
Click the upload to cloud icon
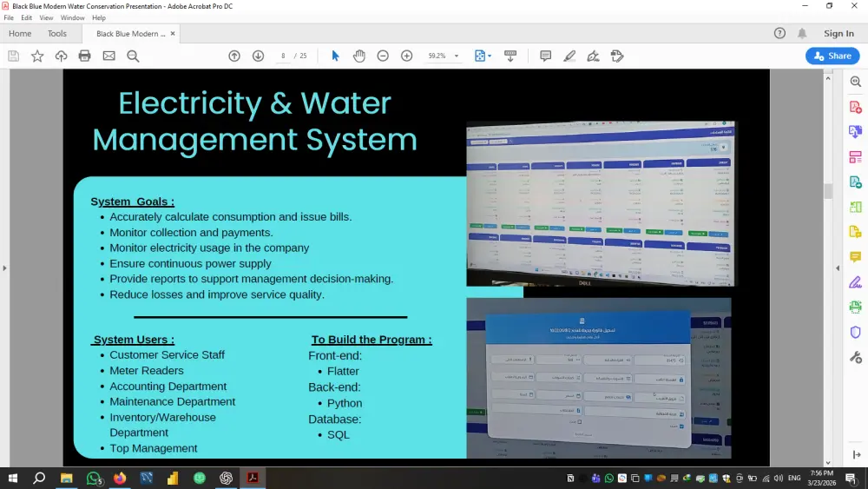coord(61,56)
